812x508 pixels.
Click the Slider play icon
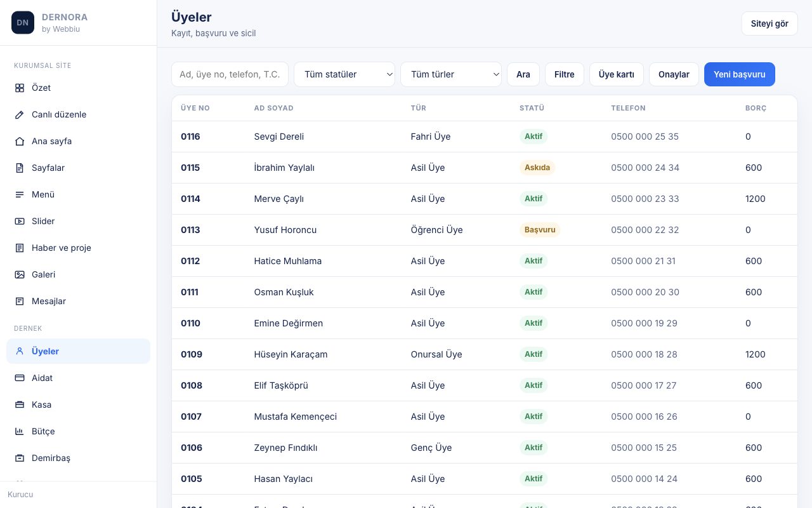click(x=20, y=222)
